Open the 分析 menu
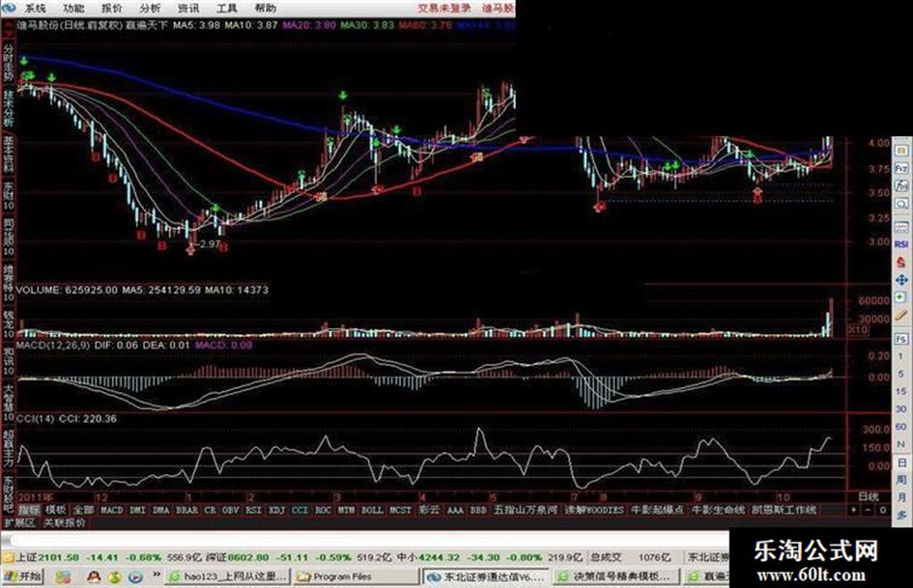This screenshot has width=913, height=588. pyautogui.click(x=150, y=8)
